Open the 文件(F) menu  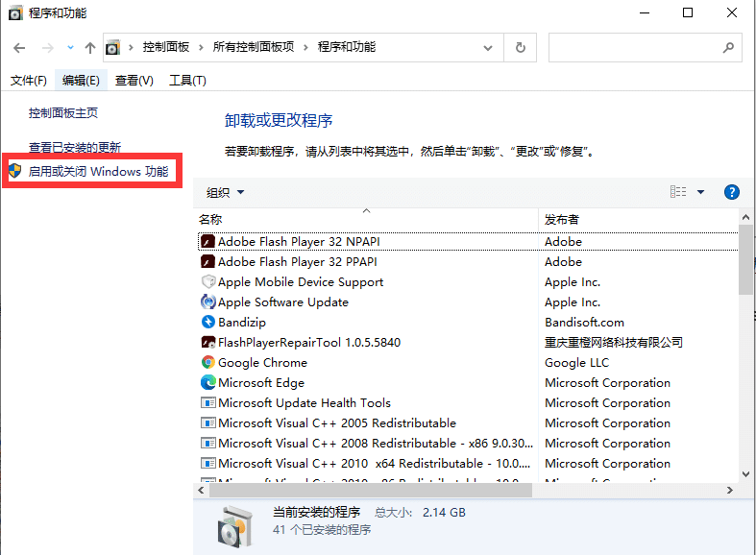(29, 81)
